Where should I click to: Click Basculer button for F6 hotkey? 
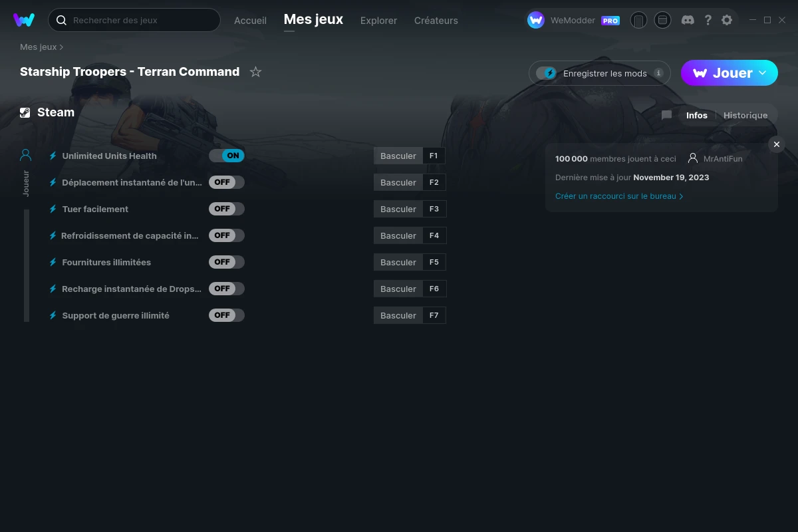tap(398, 289)
